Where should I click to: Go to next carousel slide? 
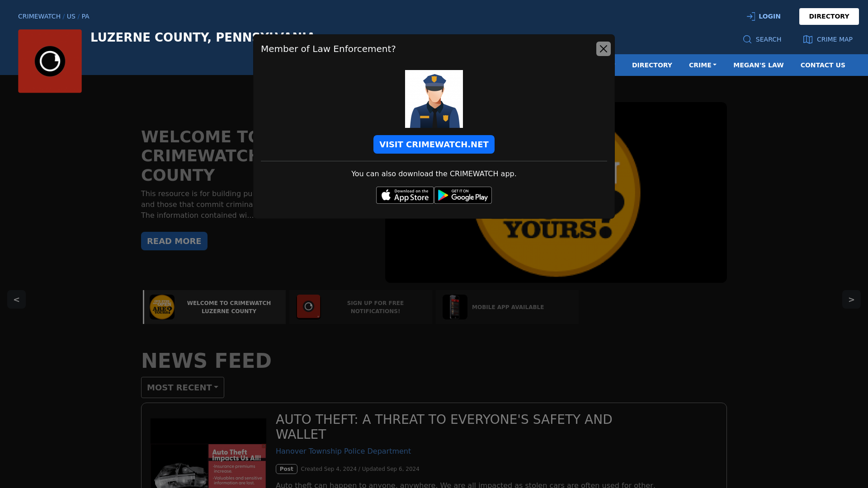[851, 300]
